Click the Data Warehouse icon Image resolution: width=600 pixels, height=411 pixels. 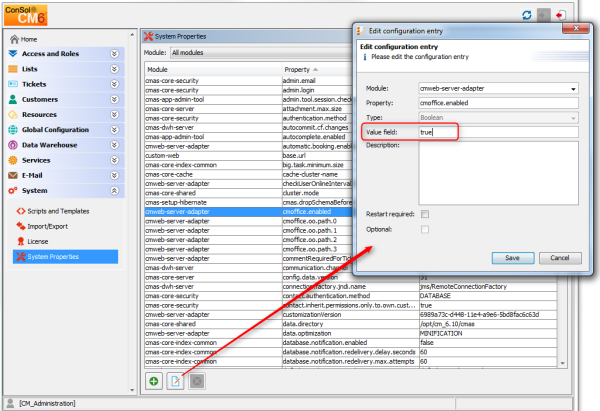pos(13,145)
